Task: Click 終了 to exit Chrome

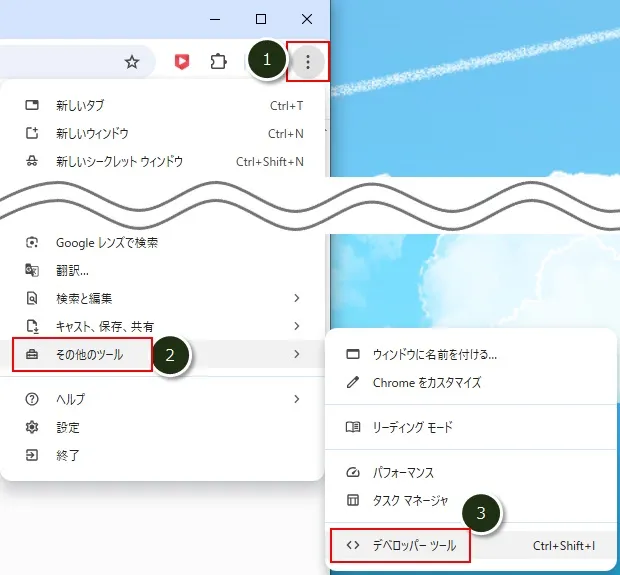Action: point(68,455)
